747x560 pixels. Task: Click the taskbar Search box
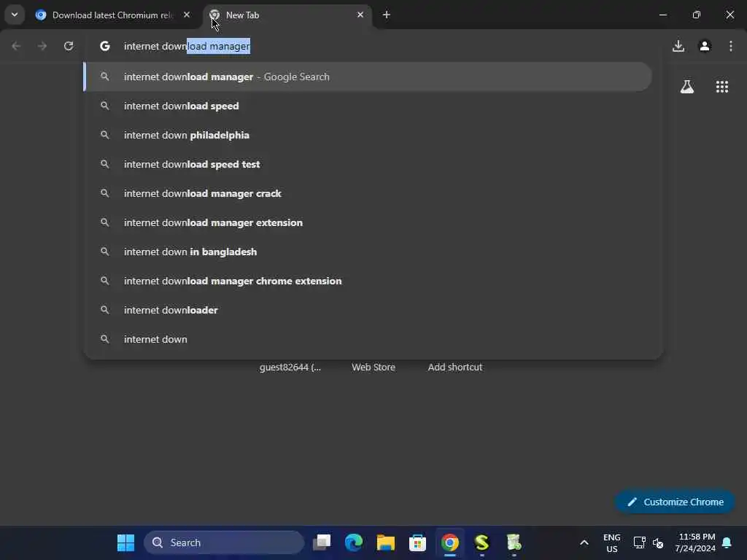click(224, 542)
